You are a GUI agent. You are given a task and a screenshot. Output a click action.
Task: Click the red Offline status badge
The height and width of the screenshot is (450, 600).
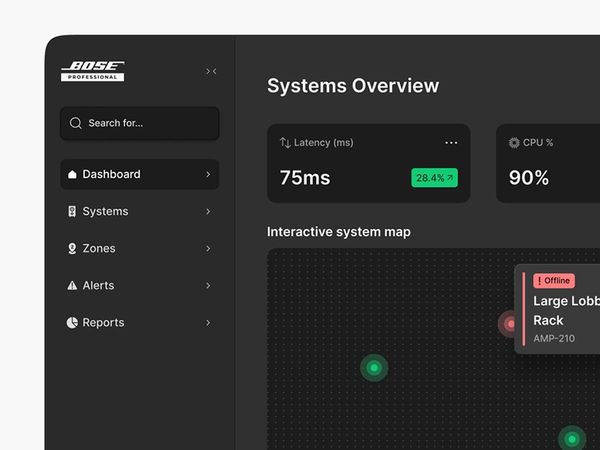click(554, 281)
